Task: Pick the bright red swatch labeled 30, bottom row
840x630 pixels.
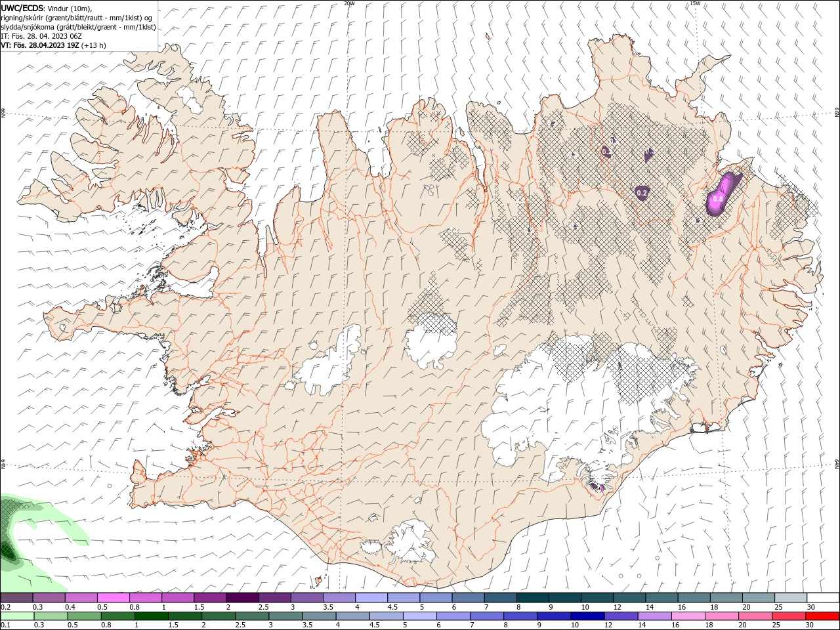Action: click(822, 616)
